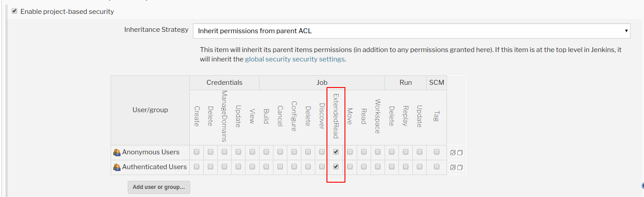Click the Anonymous Users group icon
Viewport: 644px width, 197px height.
pyautogui.click(x=117, y=153)
